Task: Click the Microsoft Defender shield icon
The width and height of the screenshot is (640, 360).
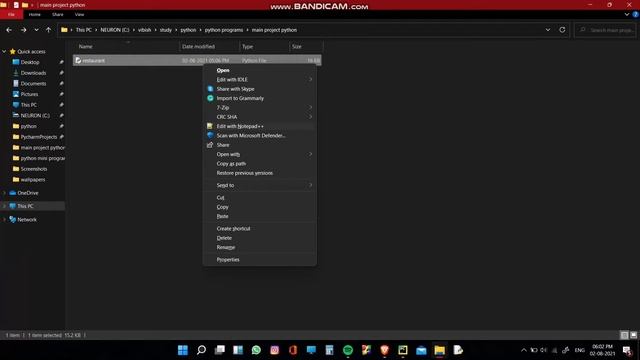Action: [210, 135]
